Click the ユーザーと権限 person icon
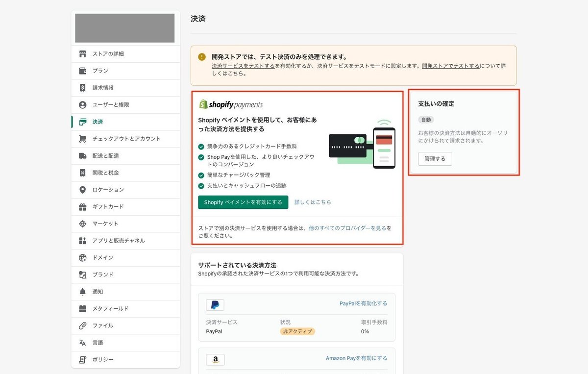The width and height of the screenshot is (588, 374). 82,105
